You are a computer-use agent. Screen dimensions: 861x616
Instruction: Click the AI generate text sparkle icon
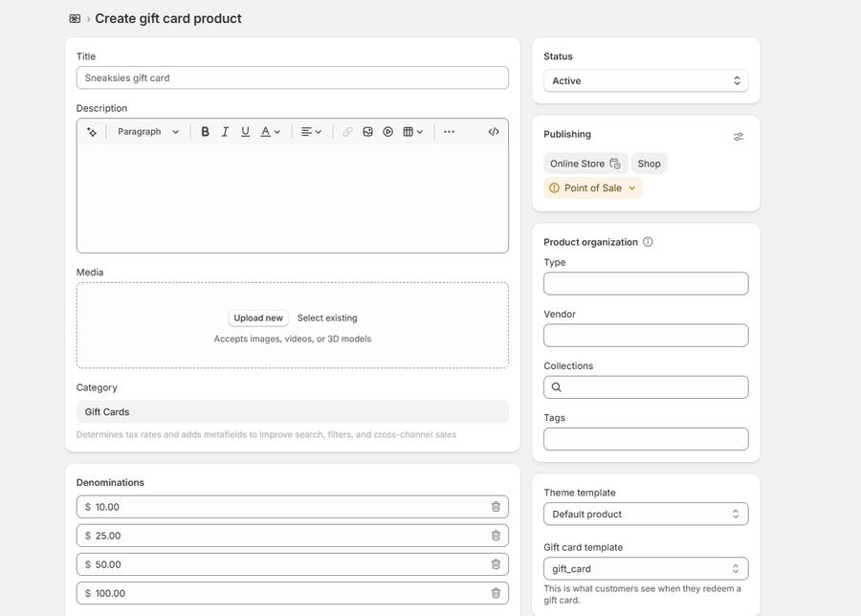[x=92, y=132]
